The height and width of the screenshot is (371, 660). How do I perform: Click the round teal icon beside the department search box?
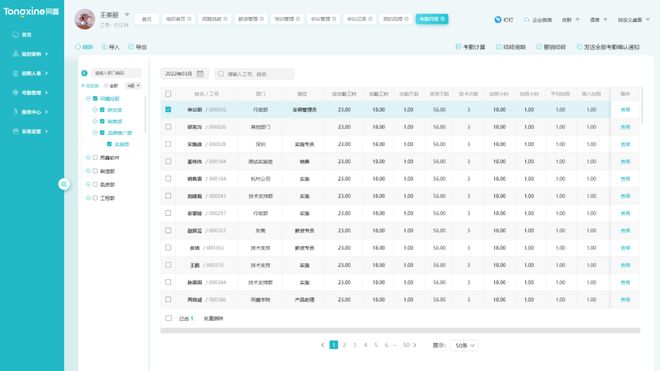84,73
